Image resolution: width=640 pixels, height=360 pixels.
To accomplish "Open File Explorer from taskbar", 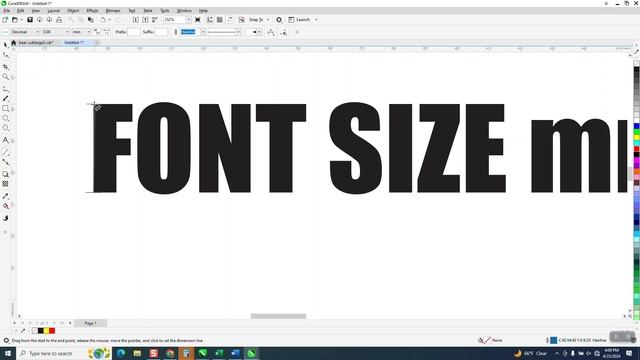I will click(x=137, y=353).
